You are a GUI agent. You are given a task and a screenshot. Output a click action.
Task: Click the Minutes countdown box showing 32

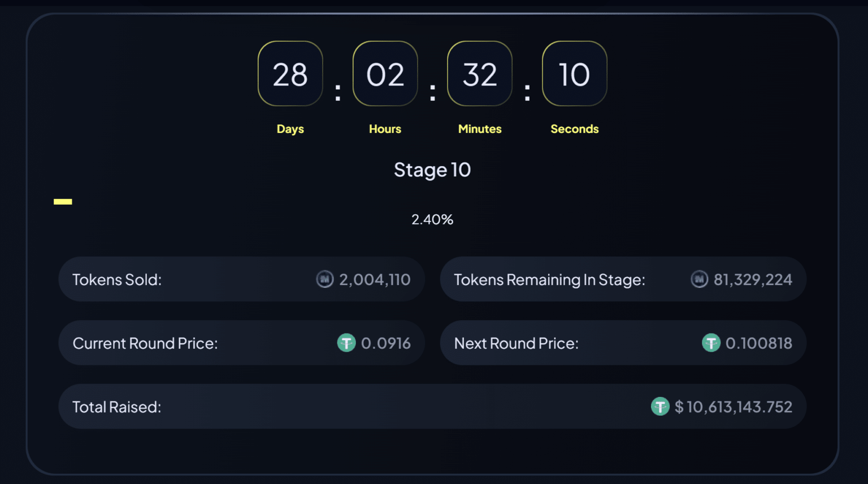[479, 74]
